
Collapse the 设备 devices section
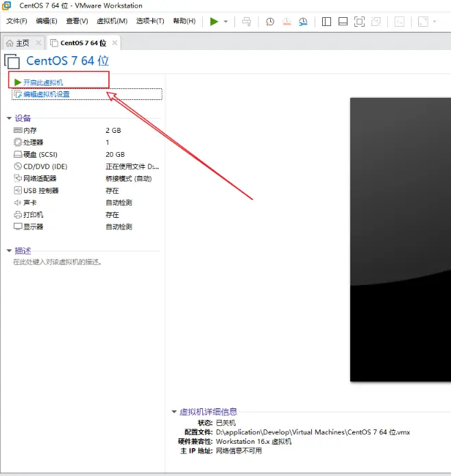coord(9,118)
